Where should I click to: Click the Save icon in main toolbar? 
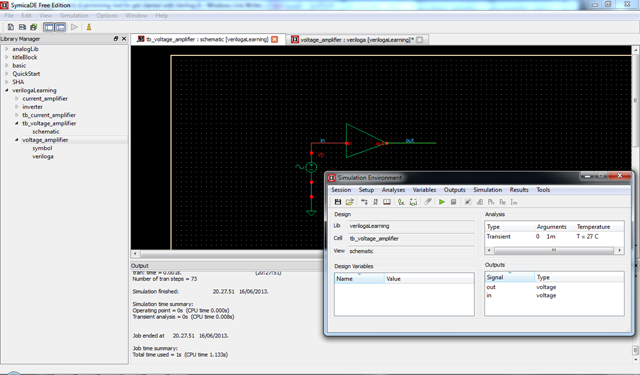pos(22,27)
